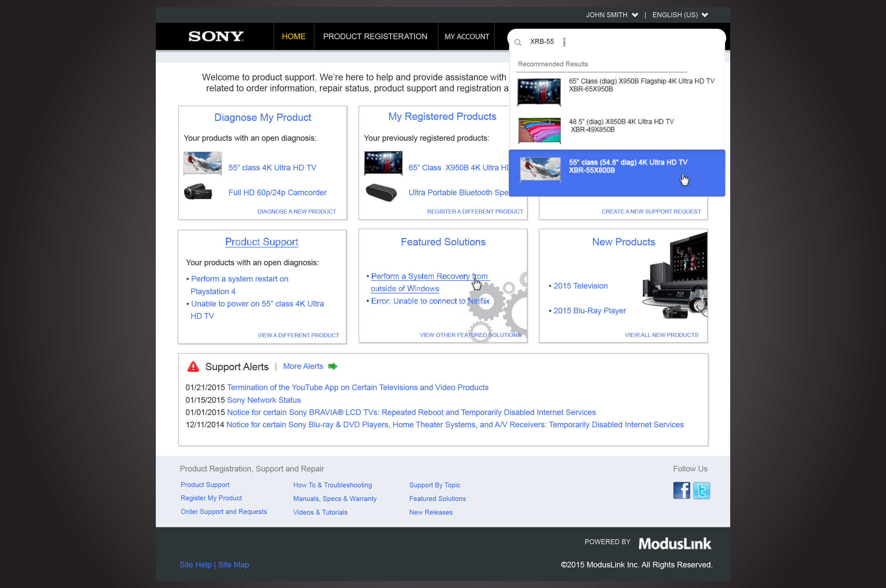Click Support By Topic in footer
This screenshot has width=886, height=588.
pos(435,485)
